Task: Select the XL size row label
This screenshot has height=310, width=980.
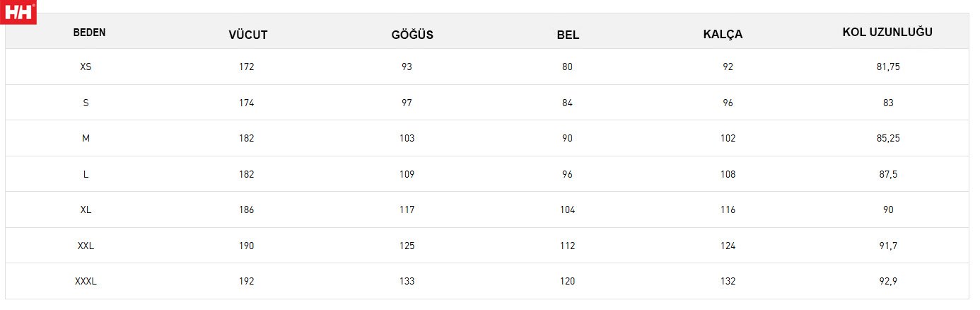Action: click(86, 209)
